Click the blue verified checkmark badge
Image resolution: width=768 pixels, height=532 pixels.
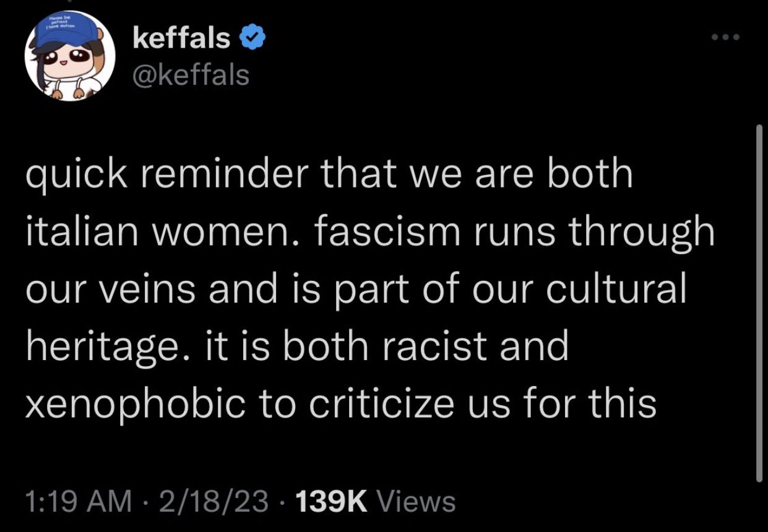click(252, 40)
